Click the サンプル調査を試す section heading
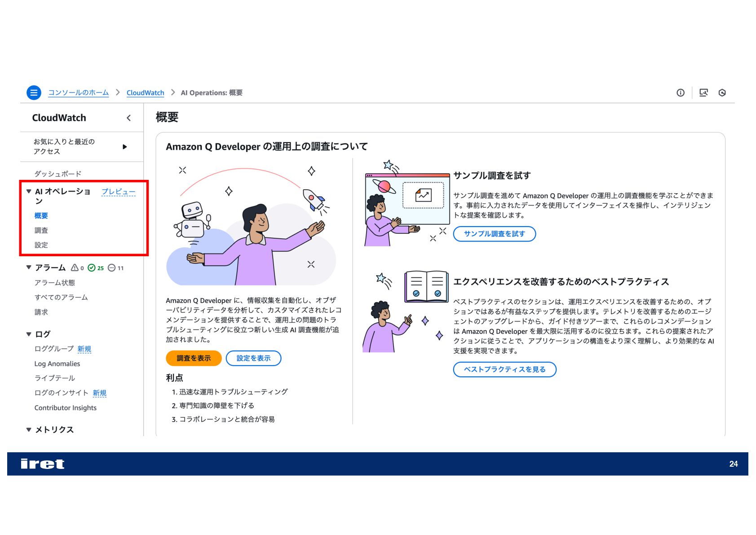756x535 pixels. 492,176
